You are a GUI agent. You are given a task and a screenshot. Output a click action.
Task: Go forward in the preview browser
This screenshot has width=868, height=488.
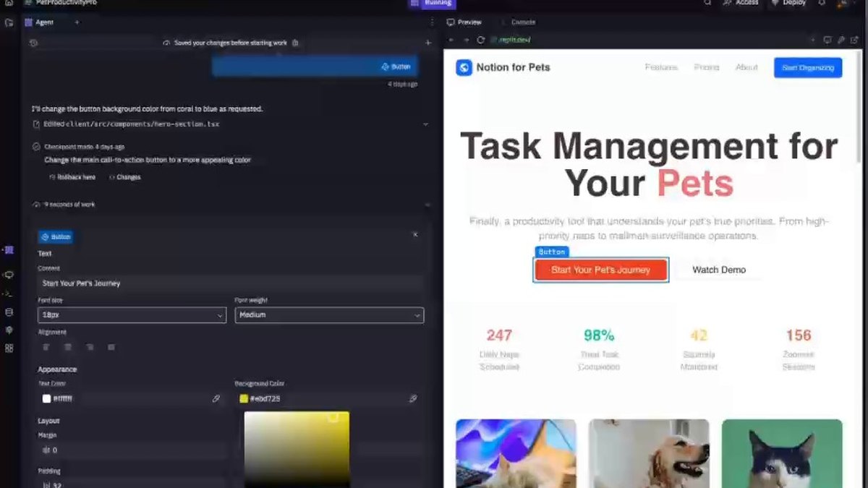(x=466, y=40)
